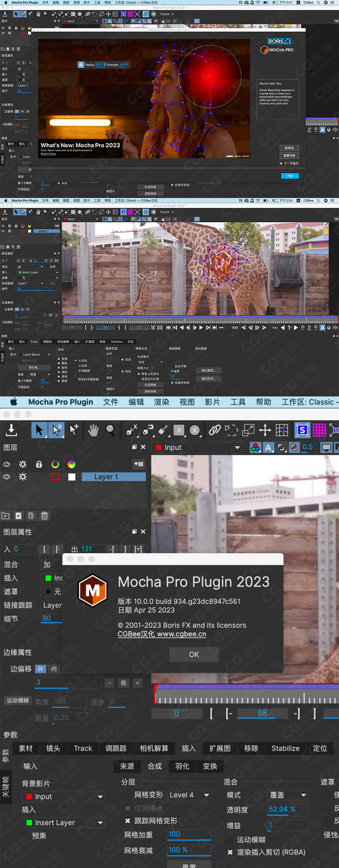Click the monitor icon beside the 0.5 value
The height and width of the screenshot is (868, 339).
point(326,448)
